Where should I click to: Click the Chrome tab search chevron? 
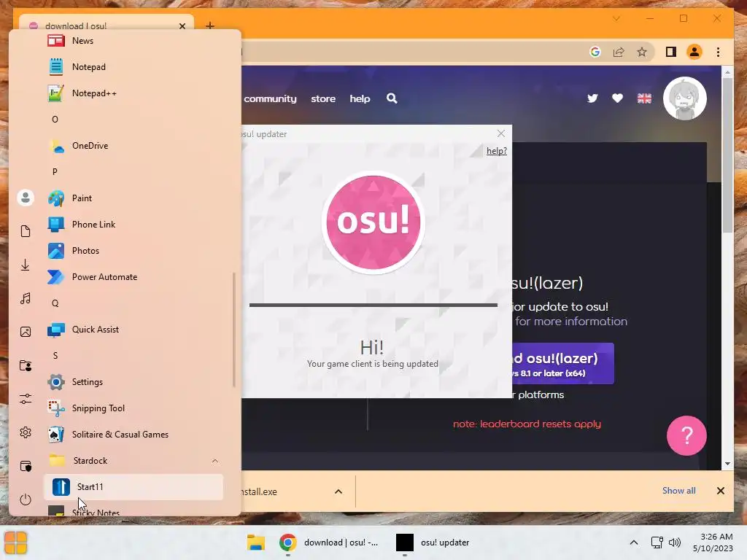(x=616, y=18)
